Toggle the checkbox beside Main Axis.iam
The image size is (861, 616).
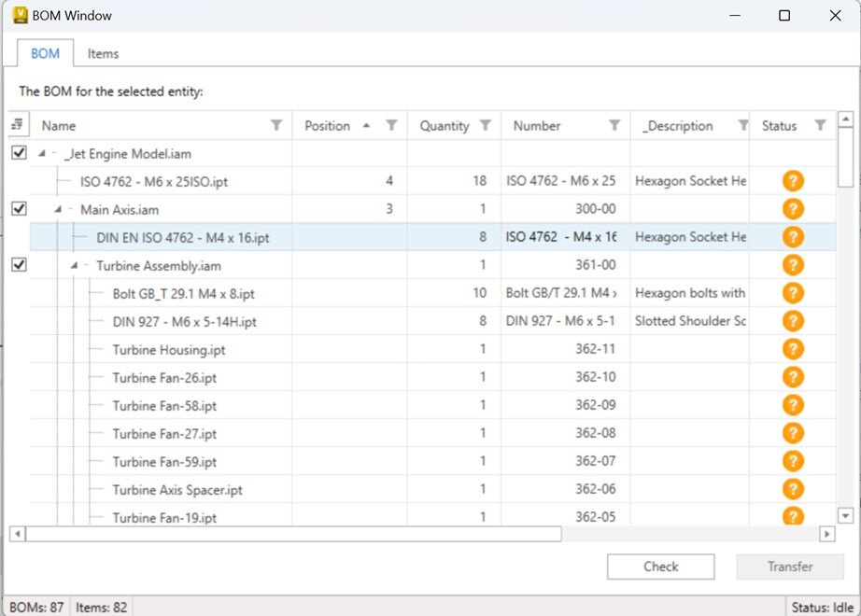(x=17, y=208)
